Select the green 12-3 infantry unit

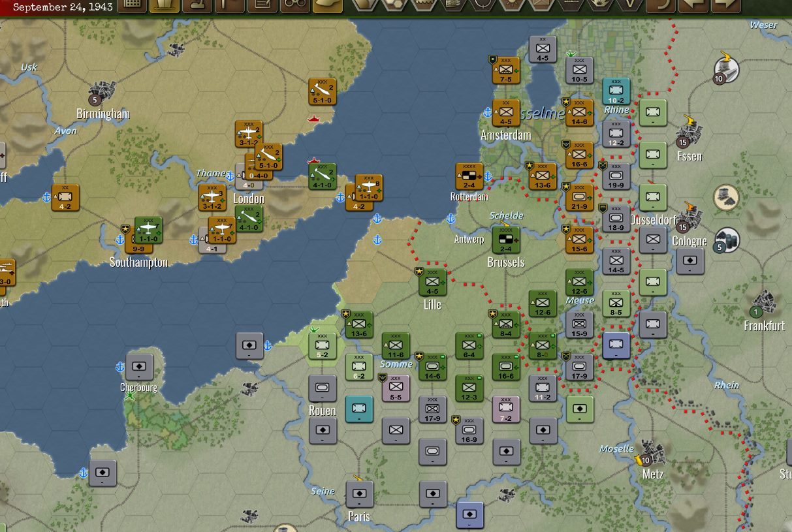(469, 388)
